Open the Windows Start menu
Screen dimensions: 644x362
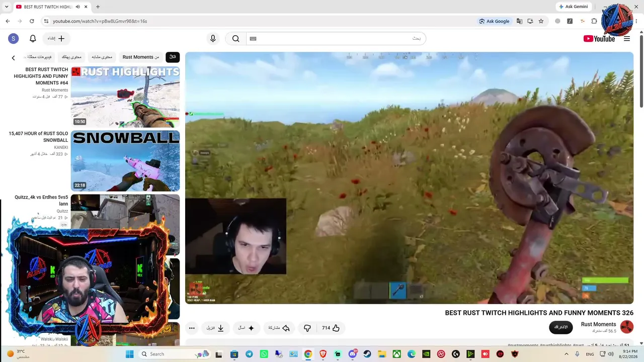coord(129,354)
